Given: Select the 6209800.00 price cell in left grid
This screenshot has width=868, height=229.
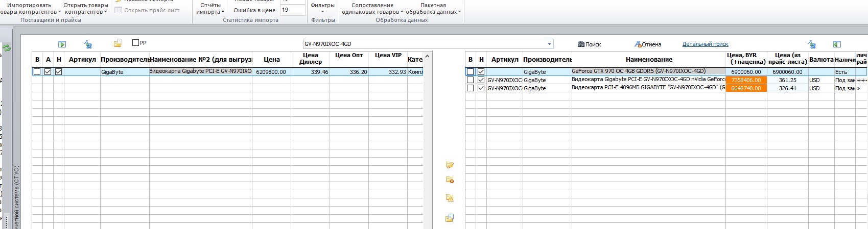Looking at the screenshot, I should pos(272,72).
